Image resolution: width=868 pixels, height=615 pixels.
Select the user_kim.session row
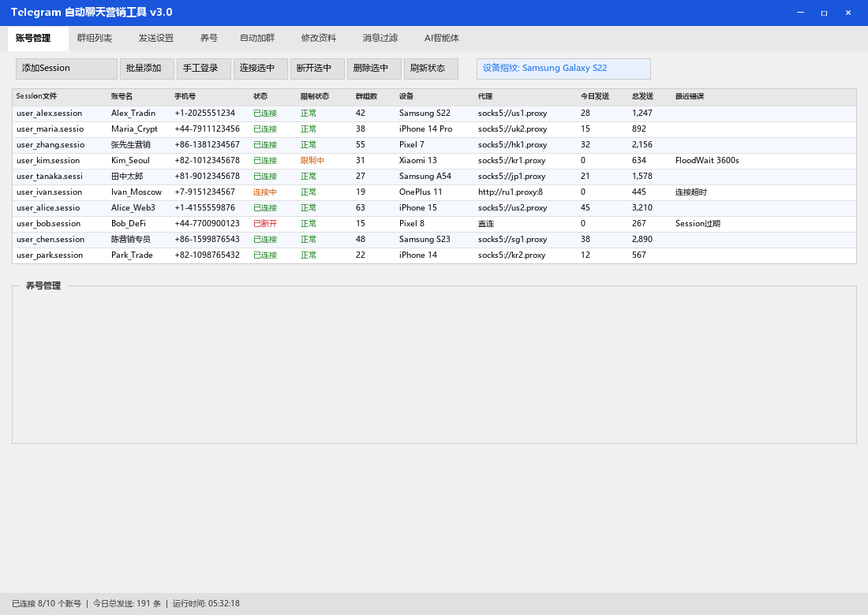point(49,161)
